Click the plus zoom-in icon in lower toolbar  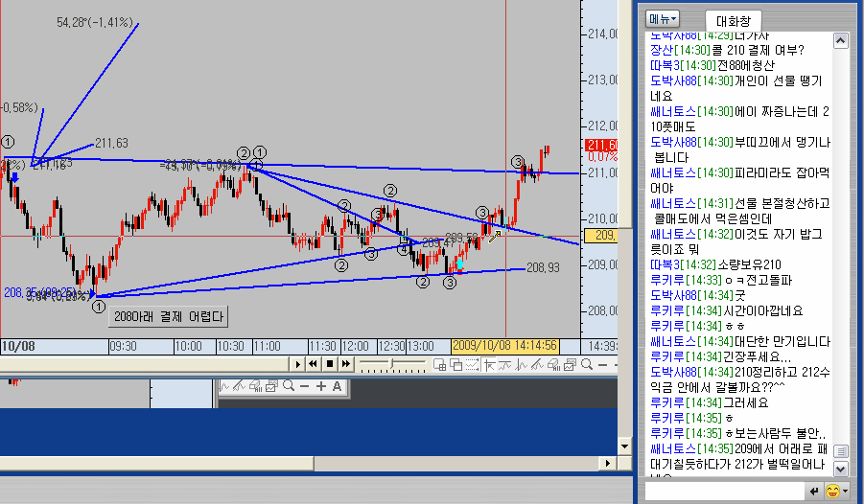320,387
